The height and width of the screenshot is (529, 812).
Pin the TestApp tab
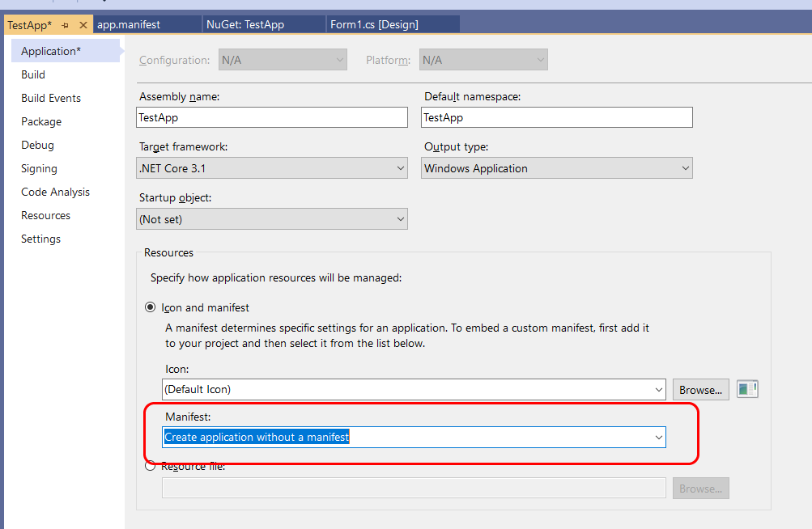66,25
